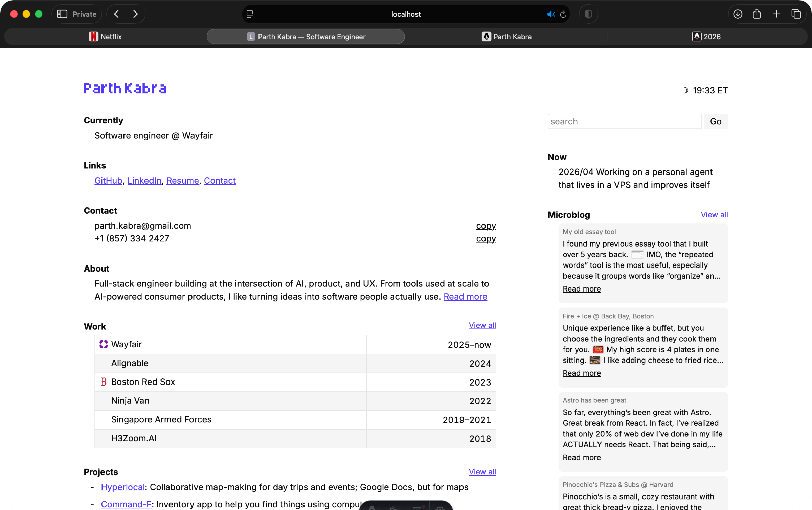Show the Safari downloads
Viewport: 812px width, 510px height.
tap(738, 14)
